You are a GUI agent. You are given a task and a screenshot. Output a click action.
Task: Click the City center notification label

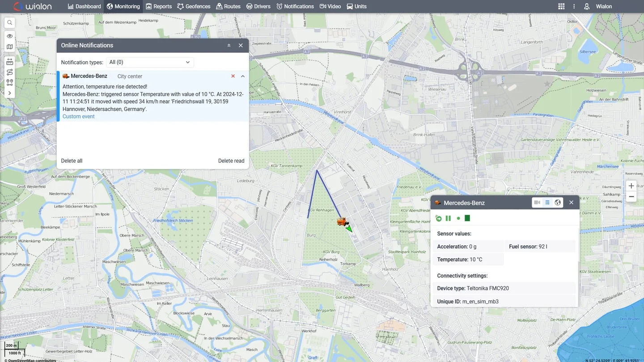[130, 76]
